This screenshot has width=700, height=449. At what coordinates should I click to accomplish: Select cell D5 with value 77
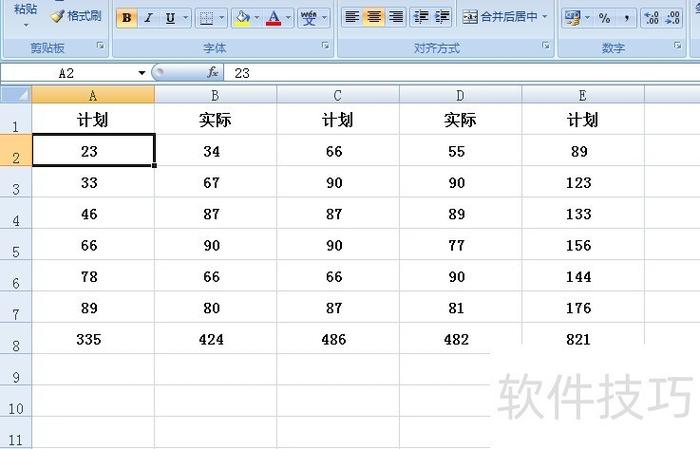pyautogui.click(x=460, y=245)
